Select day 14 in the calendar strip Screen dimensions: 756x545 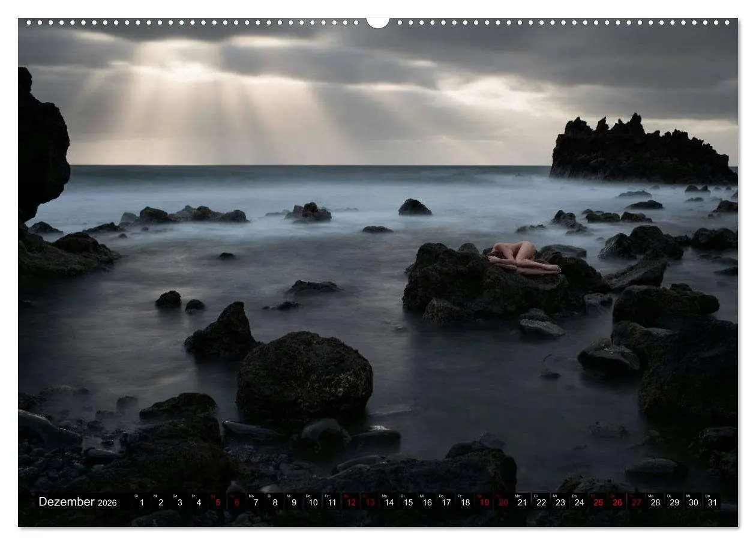tap(389, 502)
